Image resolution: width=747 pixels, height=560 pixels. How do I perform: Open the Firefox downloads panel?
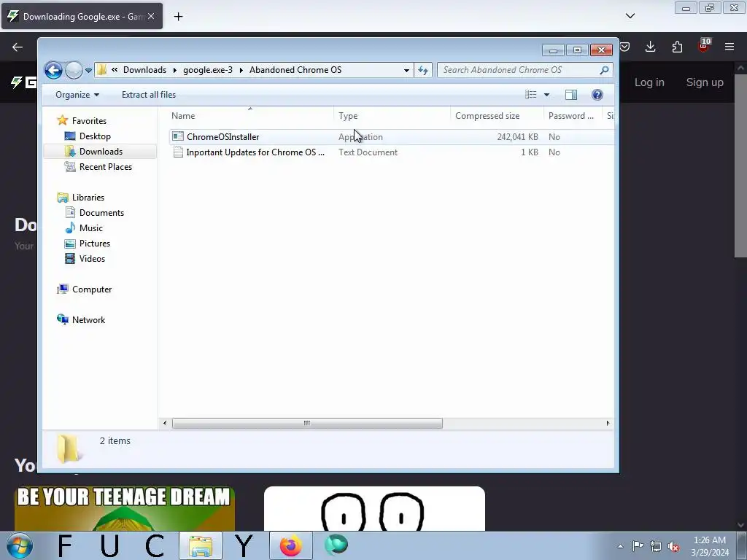(650, 47)
